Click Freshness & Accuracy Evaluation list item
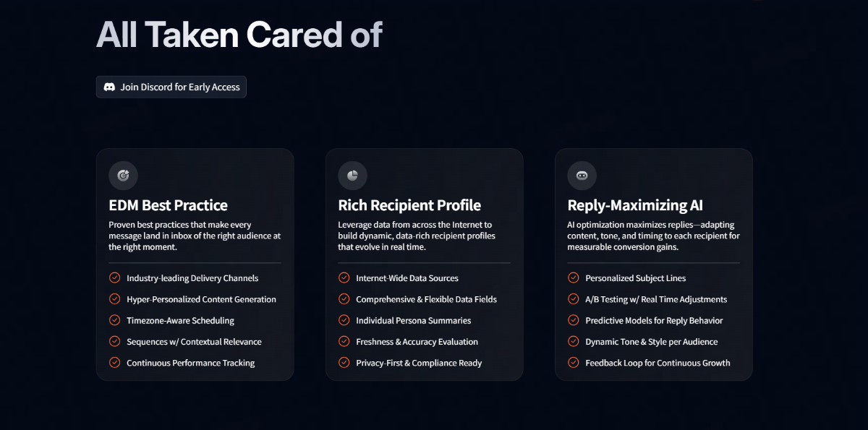 417,342
